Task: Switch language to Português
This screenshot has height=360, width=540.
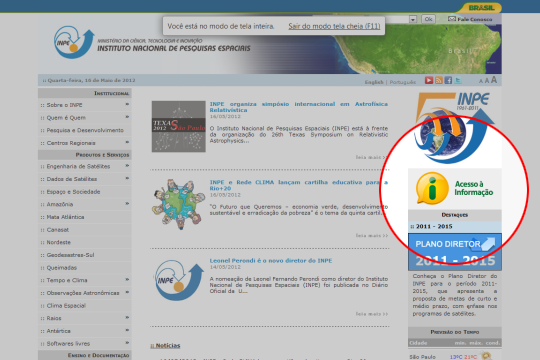Action: click(x=403, y=82)
